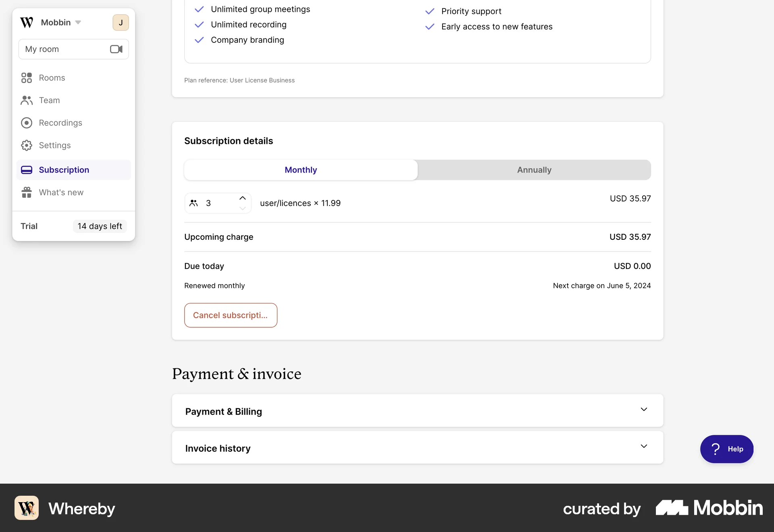
Task: Click the Whereby logo in the sidebar
Action: click(27, 22)
